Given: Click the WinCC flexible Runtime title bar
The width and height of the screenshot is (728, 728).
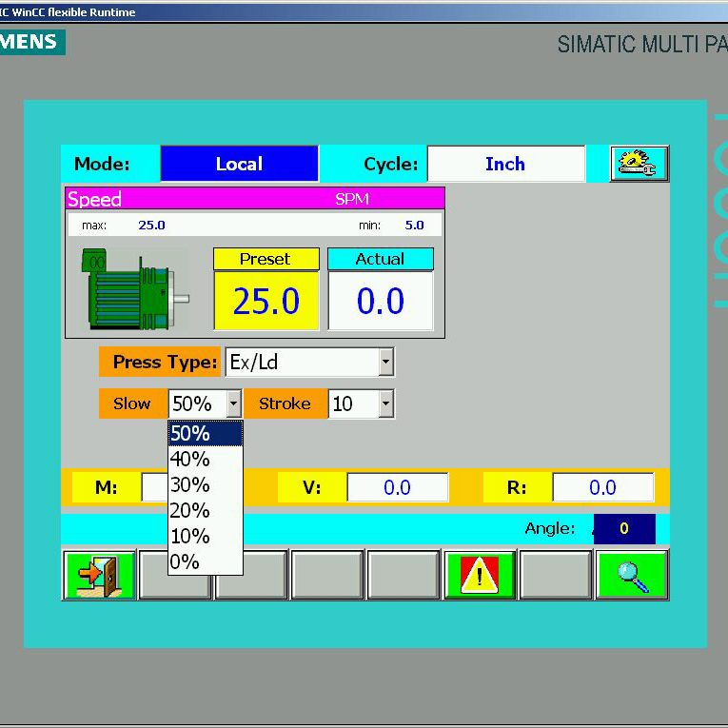Looking at the screenshot, I should click(364, 12).
